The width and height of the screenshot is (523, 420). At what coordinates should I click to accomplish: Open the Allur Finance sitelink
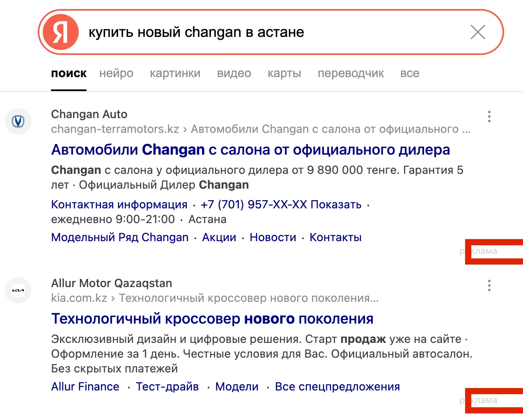pyautogui.click(x=85, y=386)
